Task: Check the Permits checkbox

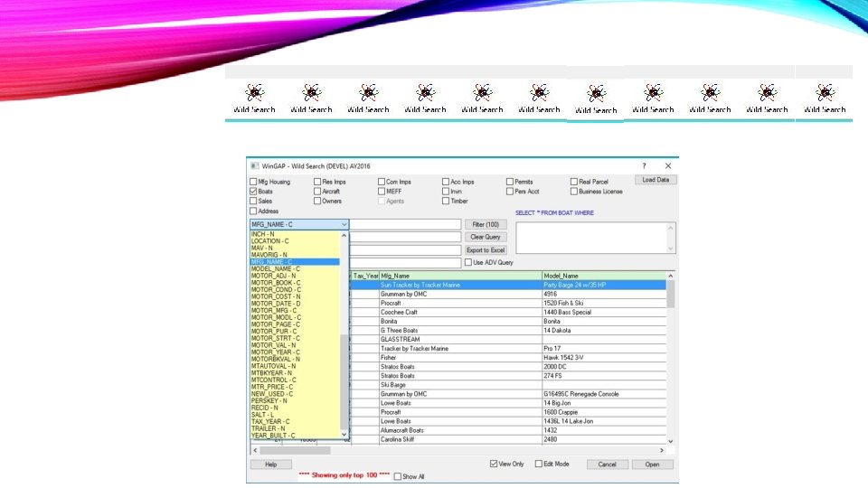Action: [x=510, y=182]
